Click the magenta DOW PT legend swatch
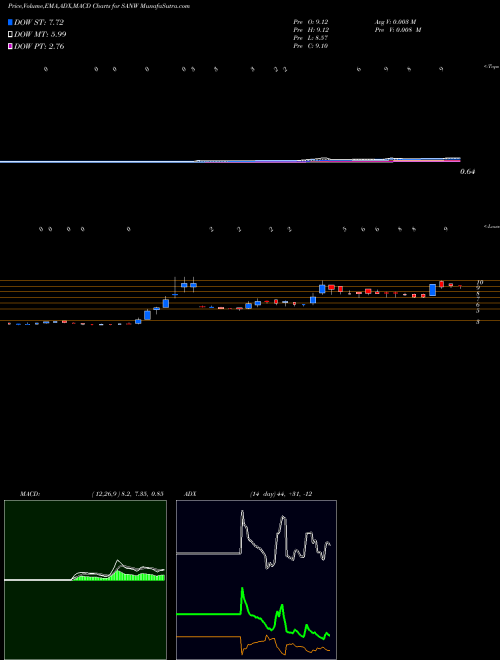 pos(10,46)
